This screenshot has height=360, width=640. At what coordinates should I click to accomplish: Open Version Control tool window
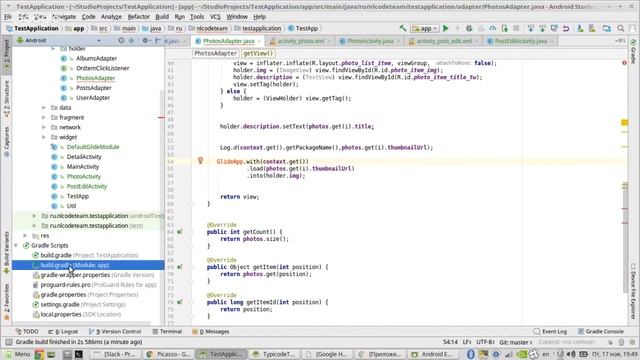(x=115, y=331)
